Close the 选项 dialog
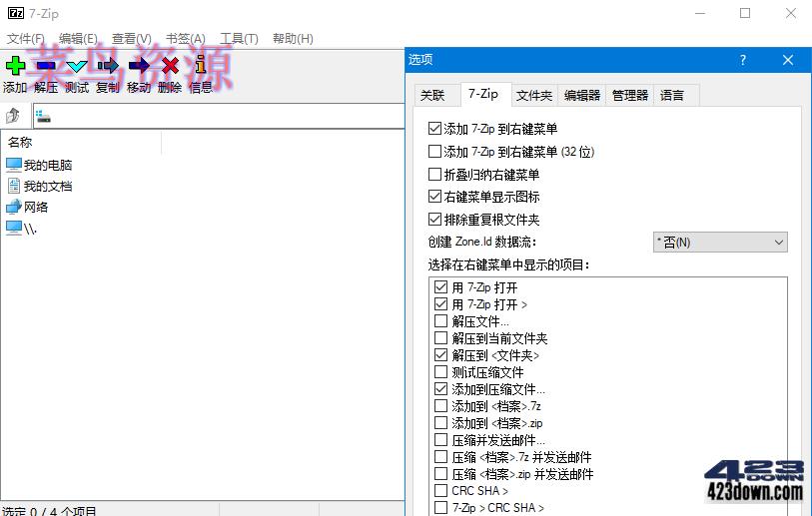 (788, 60)
